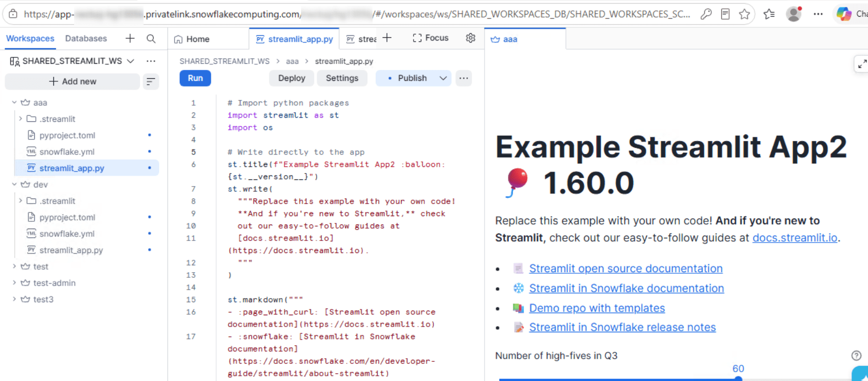Click the '# Import python packages' comment line

(x=288, y=103)
